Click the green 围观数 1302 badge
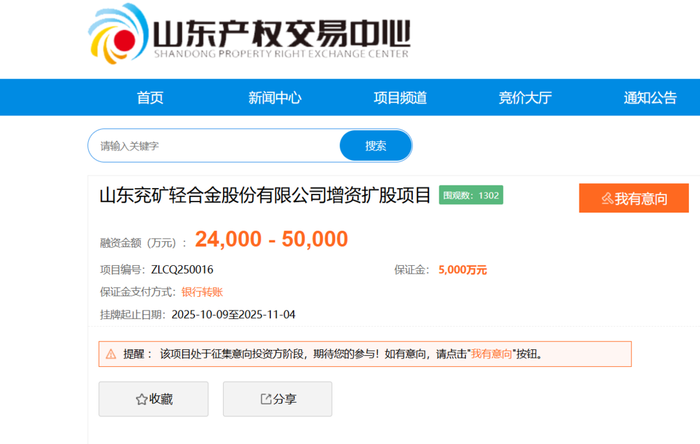This screenshot has width=700, height=444. tap(471, 196)
